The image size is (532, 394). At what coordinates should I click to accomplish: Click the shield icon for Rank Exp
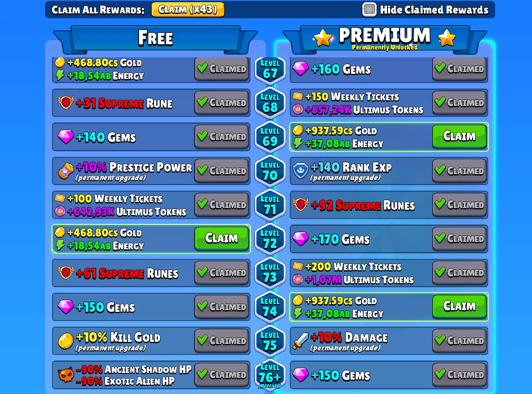(x=300, y=171)
